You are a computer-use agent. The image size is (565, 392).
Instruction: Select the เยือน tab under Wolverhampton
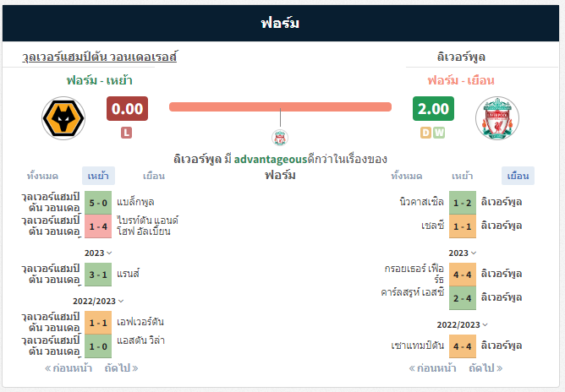(x=154, y=176)
